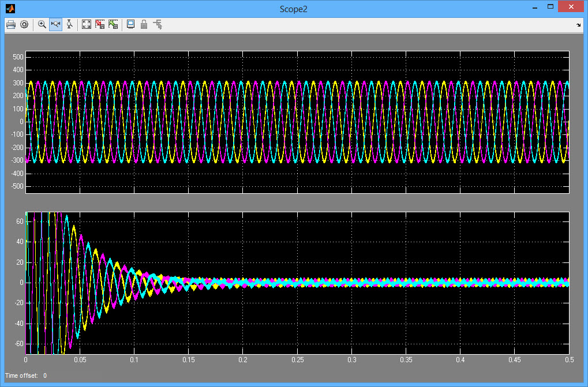Click inside the upper three-phase voltage plot
Image resolution: width=588 pixels, height=387 pixels.
(x=297, y=122)
